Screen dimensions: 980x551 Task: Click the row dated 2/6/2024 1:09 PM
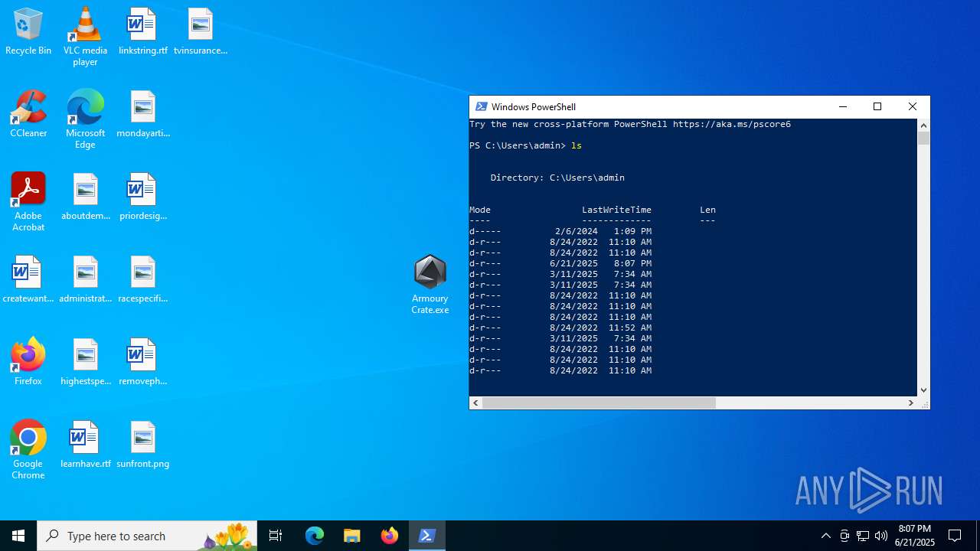560,231
